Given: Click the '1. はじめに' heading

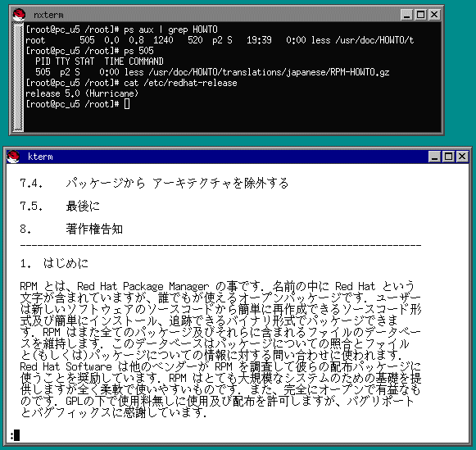Looking at the screenshot, I should coord(54,263).
